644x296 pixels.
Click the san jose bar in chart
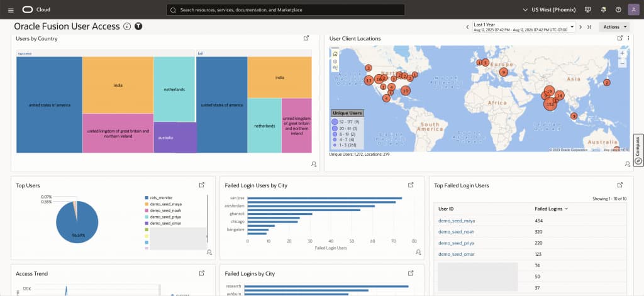(325, 199)
